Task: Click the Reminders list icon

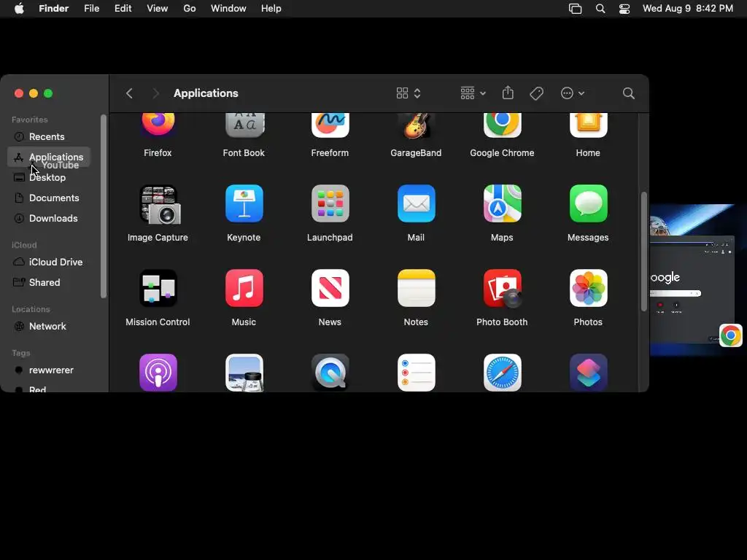Action: pos(416,373)
